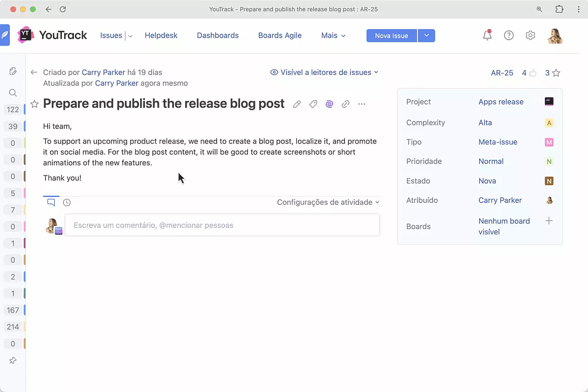This screenshot has height=392, width=588.
Task: Go to Boards Agile
Action: tap(280, 35)
